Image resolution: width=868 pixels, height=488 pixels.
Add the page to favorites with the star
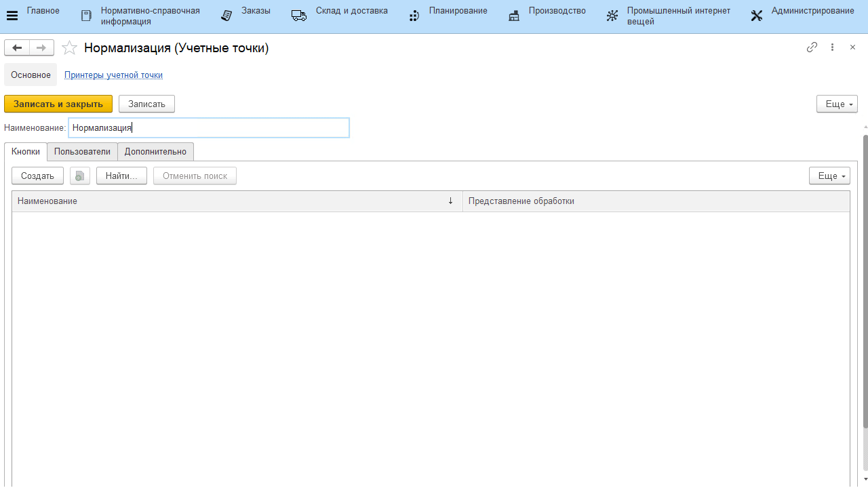pos(69,47)
